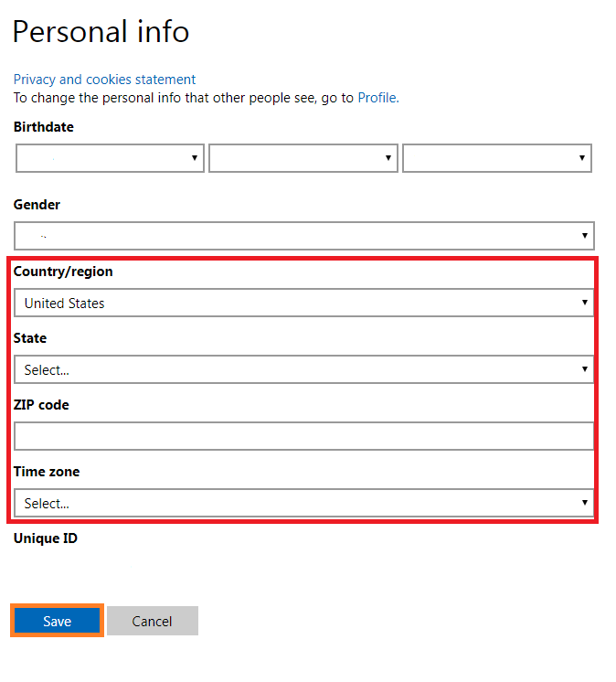
Task: Open the Country/region dropdown showing United States
Action: click(303, 303)
